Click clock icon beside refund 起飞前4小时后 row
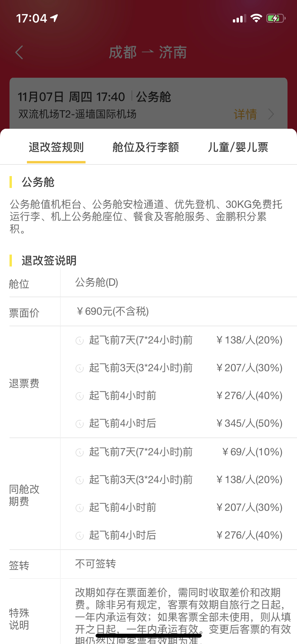297x644 pixels. (79, 424)
